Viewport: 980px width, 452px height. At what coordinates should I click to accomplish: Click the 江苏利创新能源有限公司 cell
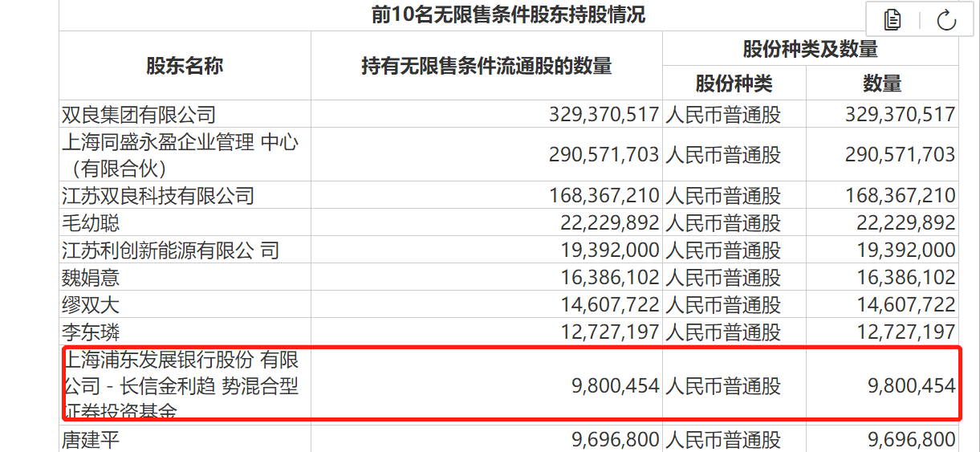[170, 250]
